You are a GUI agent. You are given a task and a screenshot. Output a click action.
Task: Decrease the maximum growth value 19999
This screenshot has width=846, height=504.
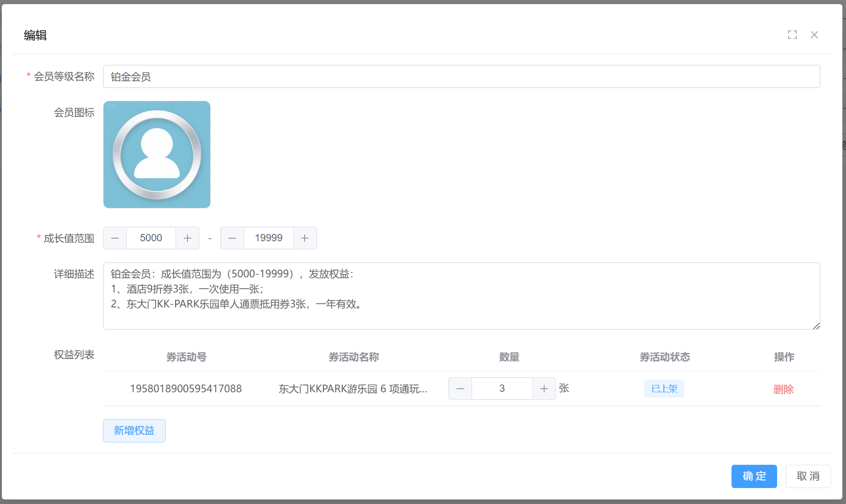(x=232, y=238)
